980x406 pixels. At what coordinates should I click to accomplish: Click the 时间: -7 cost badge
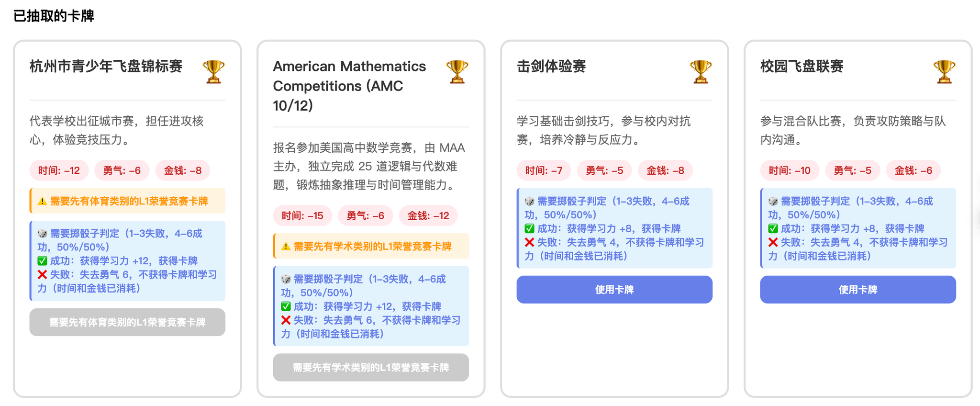[544, 170]
